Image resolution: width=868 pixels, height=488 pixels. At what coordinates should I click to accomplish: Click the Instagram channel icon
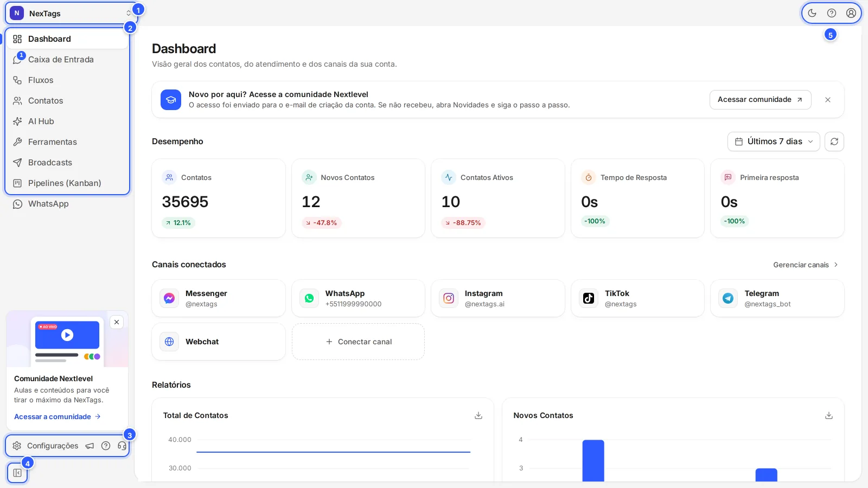tap(449, 298)
